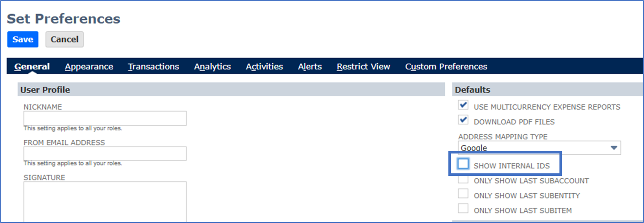Focus the Nickname input field
Viewport: 644px width, 223px height.
105,118
